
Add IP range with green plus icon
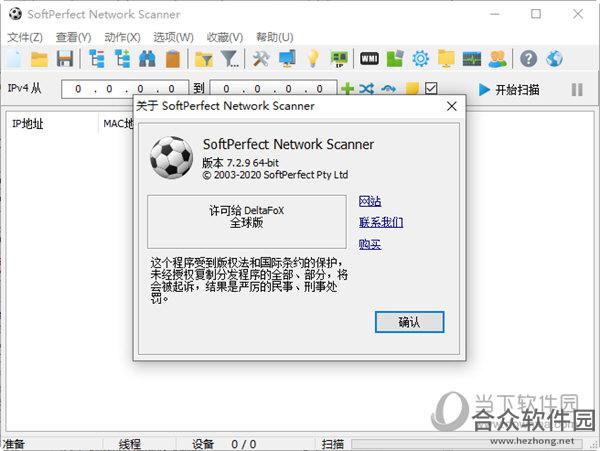click(347, 89)
